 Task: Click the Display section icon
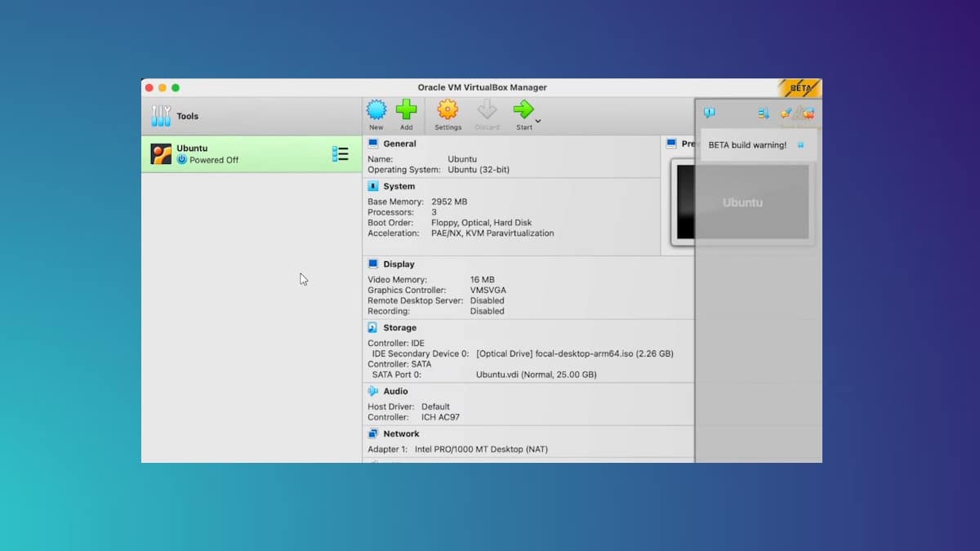373,264
